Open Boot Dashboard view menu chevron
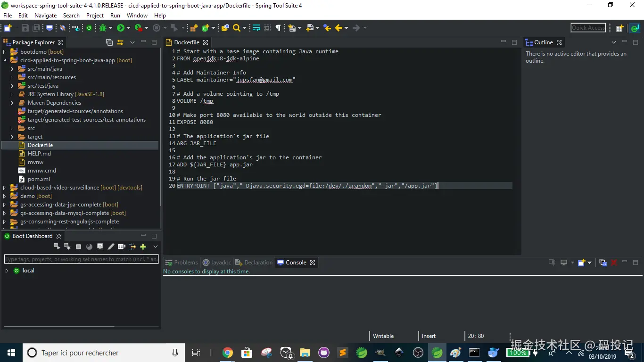 tap(155, 247)
